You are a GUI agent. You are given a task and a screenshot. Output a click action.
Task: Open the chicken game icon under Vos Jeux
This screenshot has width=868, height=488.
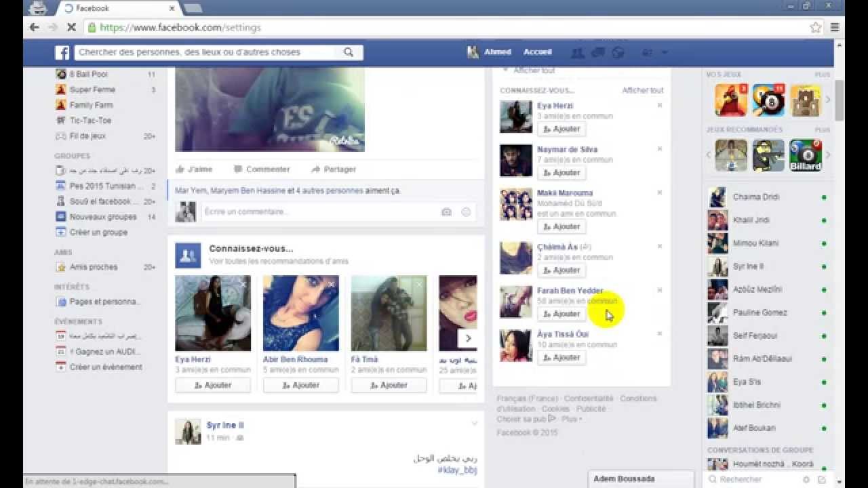pos(731,100)
